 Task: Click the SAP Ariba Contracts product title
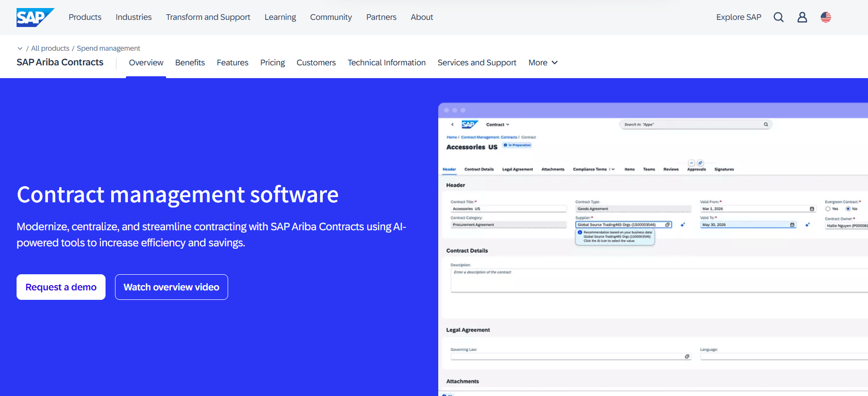click(60, 62)
